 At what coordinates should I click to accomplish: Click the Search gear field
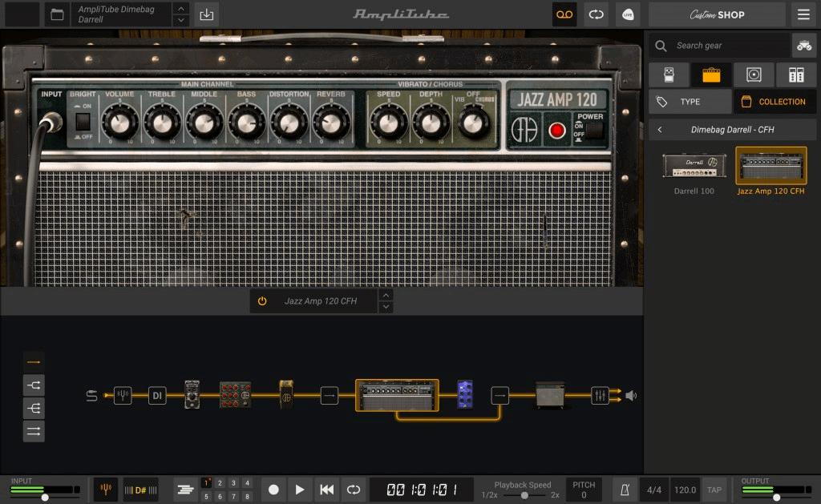tap(720, 46)
